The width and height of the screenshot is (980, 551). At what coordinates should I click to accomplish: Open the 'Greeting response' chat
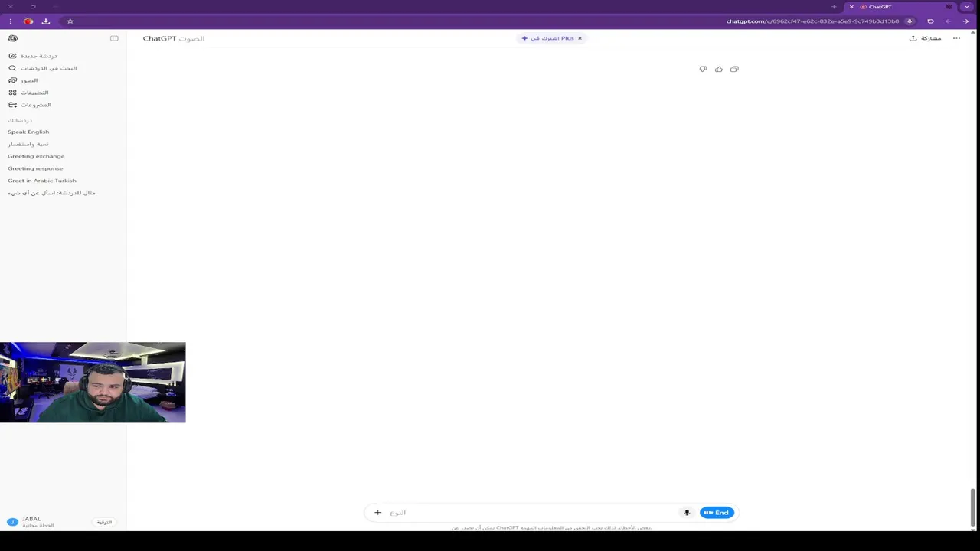coord(35,168)
